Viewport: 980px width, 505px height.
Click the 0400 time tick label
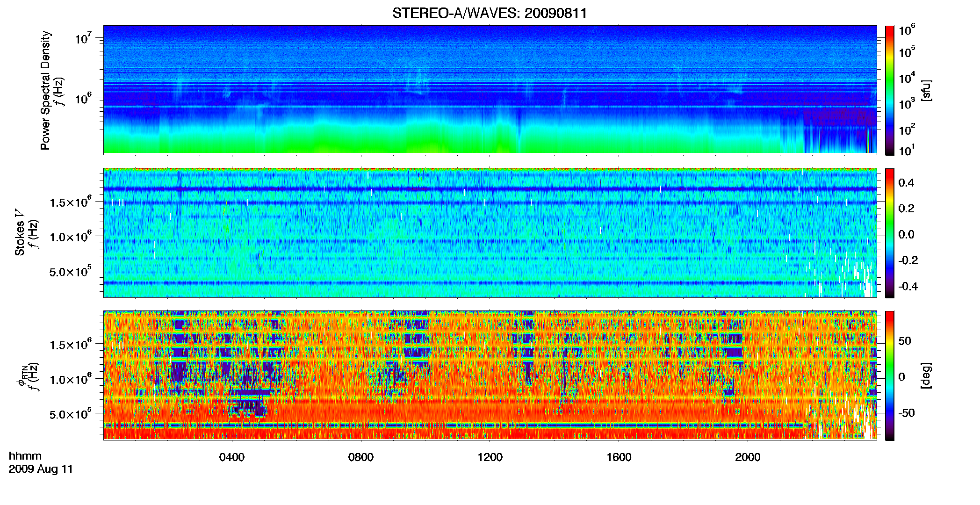(232, 457)
